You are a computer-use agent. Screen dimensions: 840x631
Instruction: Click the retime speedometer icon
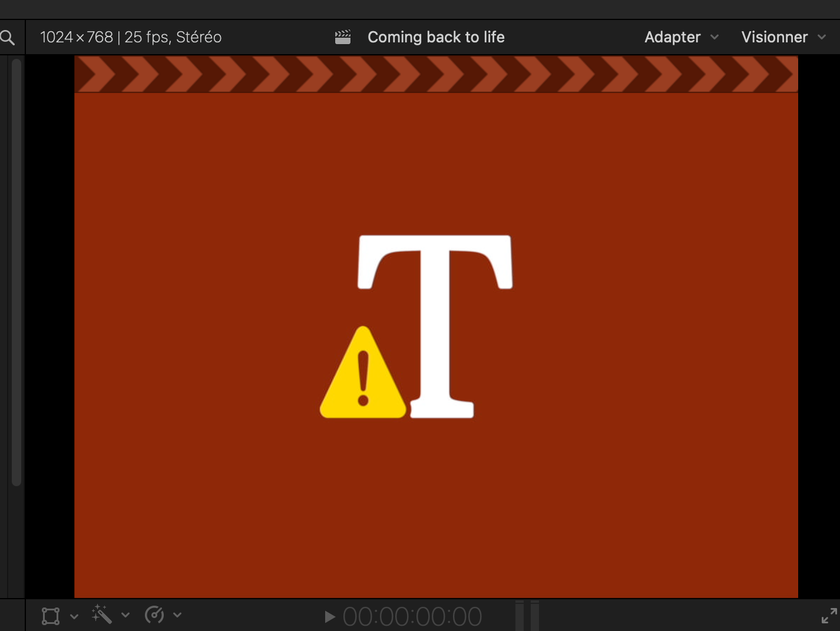(154, 615)
